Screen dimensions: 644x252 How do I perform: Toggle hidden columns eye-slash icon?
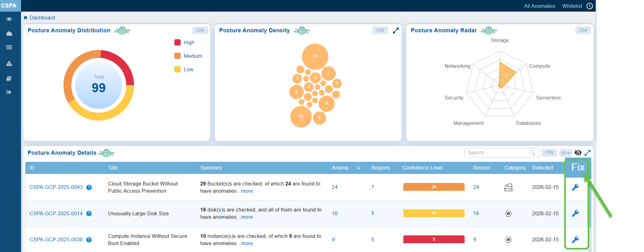(578, 153)
